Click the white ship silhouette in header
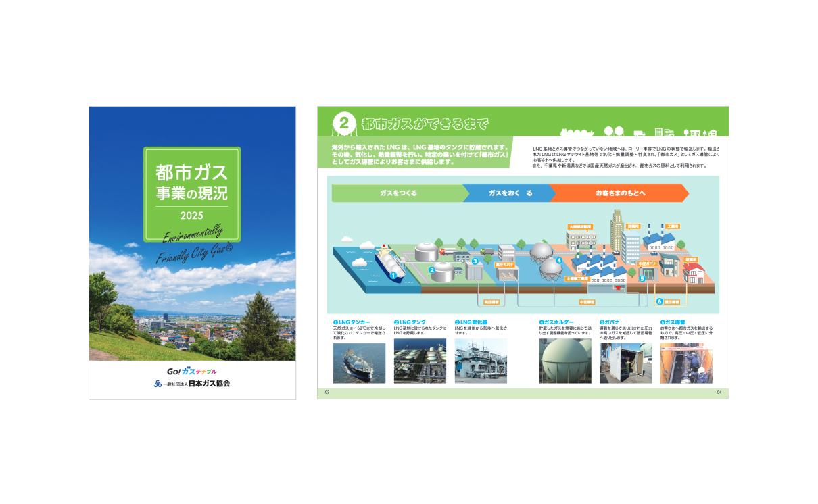 (577, 132)
